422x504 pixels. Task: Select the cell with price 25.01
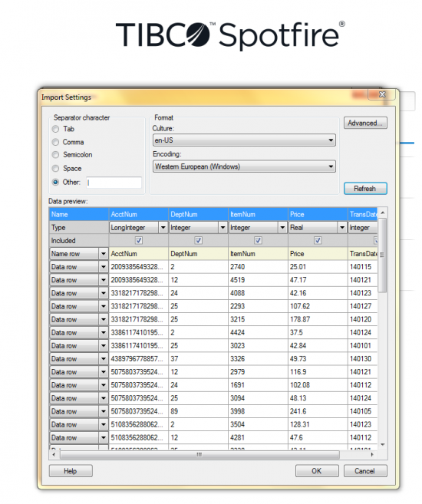[318, 267]
